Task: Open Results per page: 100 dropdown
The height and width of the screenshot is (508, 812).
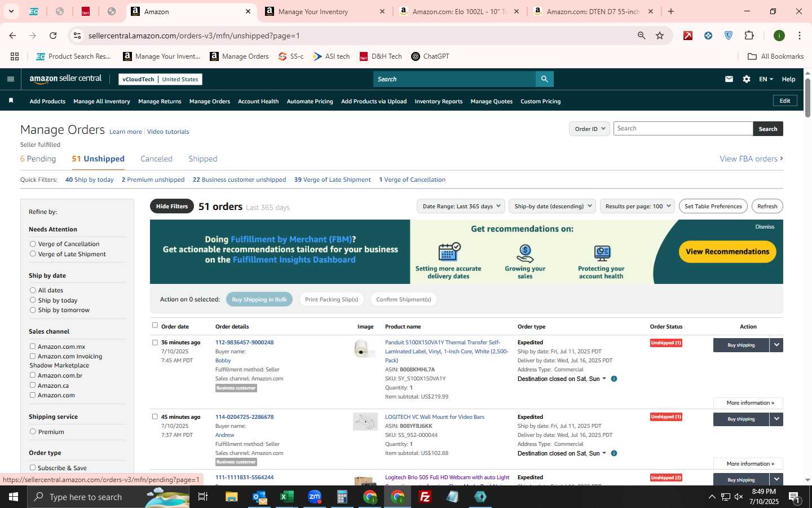Action: coord(637,206)
